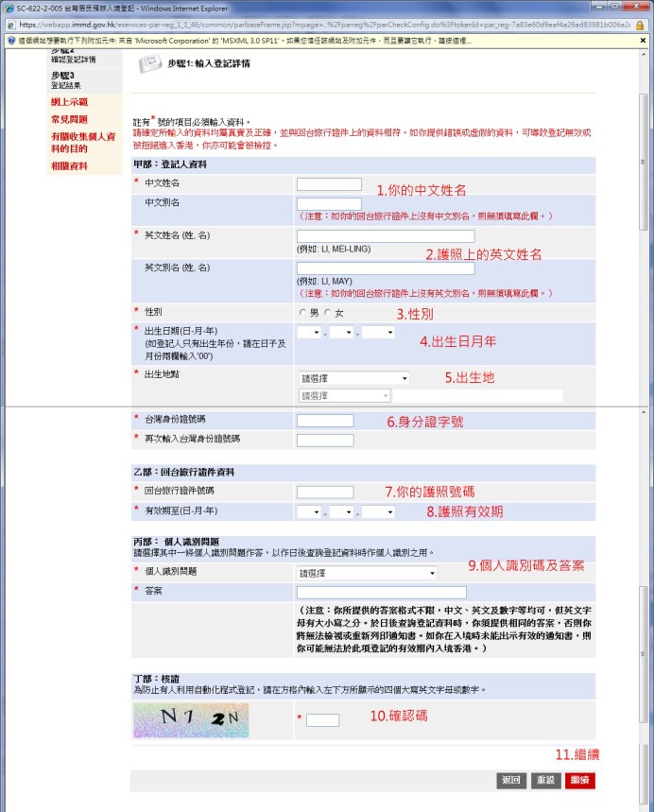Select the 女 gender radio button
Viewport: 654px width, 812px height.
click(327, 312)
